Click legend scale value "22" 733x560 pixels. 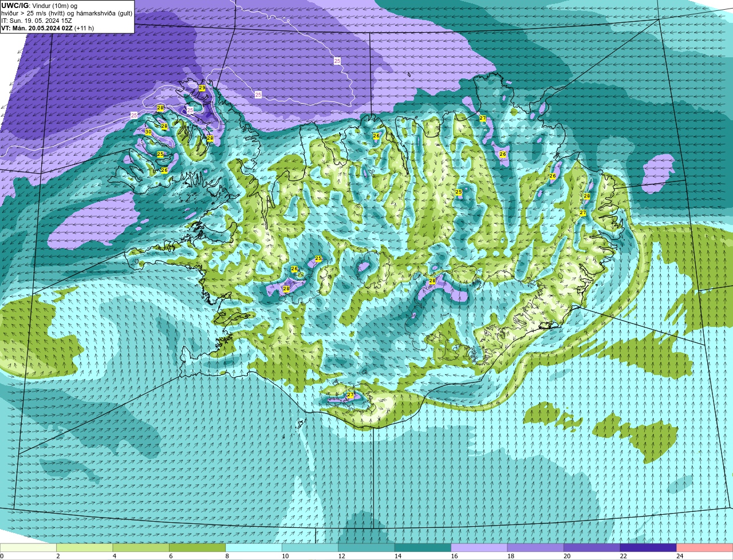tap(623, 556)
